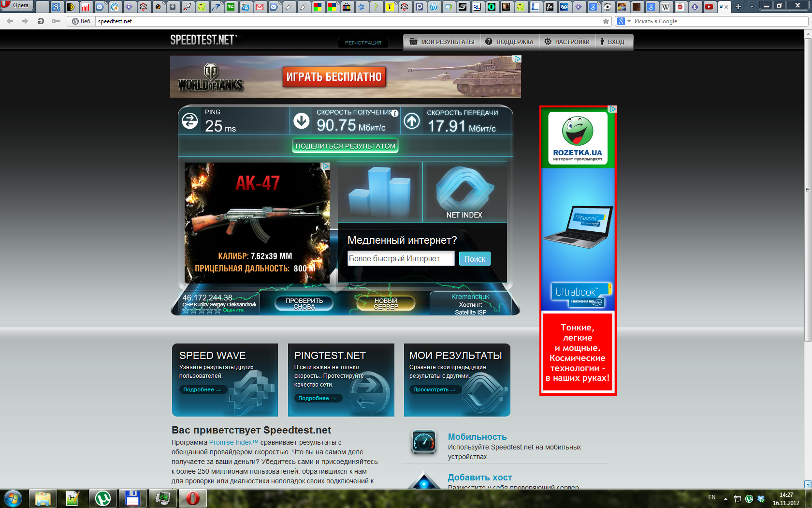Open the taskbar clock showing 14:27

point(786,499)
